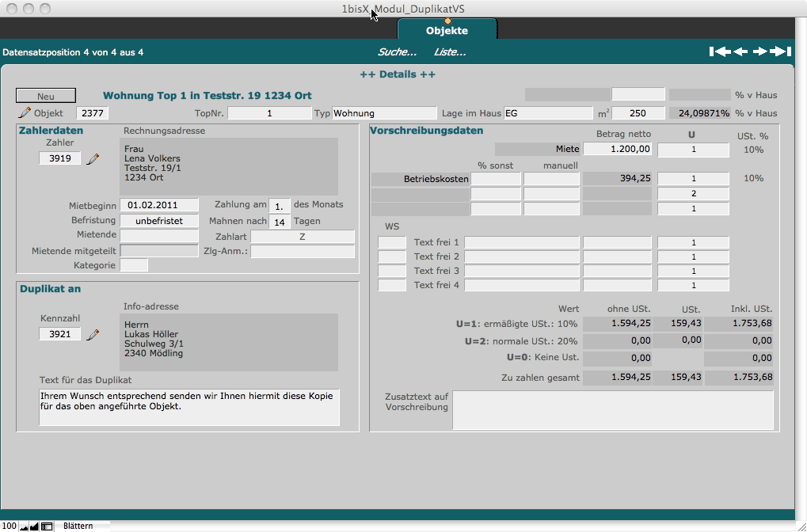Viewport: 807px width, 532px height.
Task: Click the pencil icon beside Objekt
Action: tap(25, 113)
